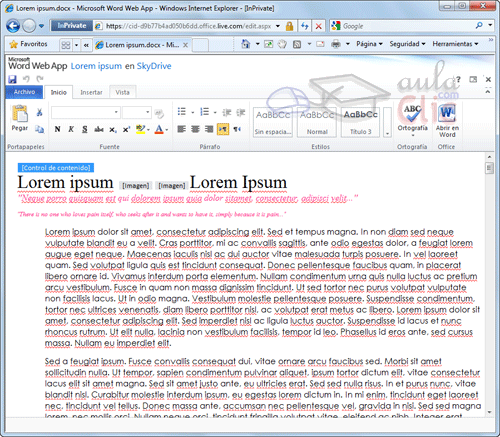This screenshot has width=500, height=437.
Task: Expand numbering style dropdown arrow
Action: [215, 112]
